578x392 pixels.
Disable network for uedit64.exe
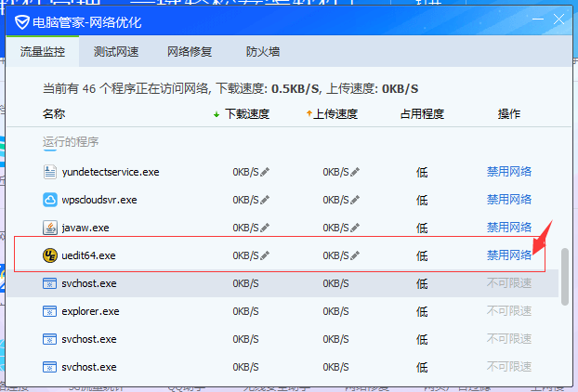(x=509, y=255)
